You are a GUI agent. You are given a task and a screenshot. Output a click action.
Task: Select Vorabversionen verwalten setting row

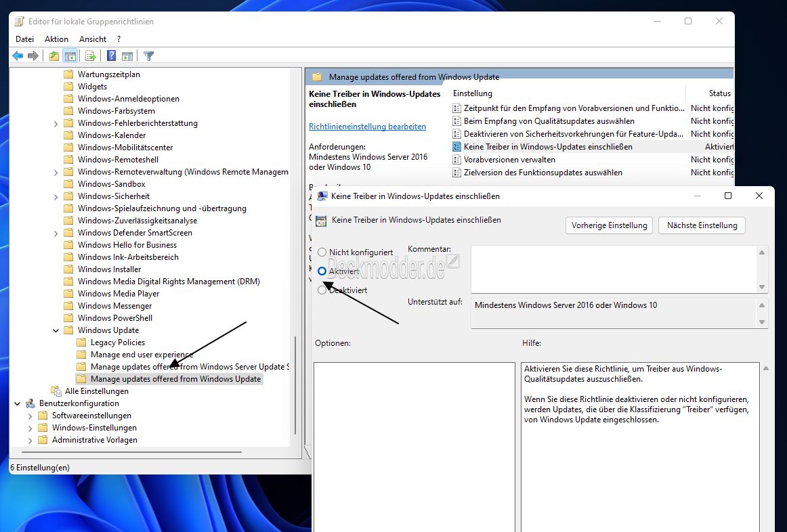(x=593, y=160)
